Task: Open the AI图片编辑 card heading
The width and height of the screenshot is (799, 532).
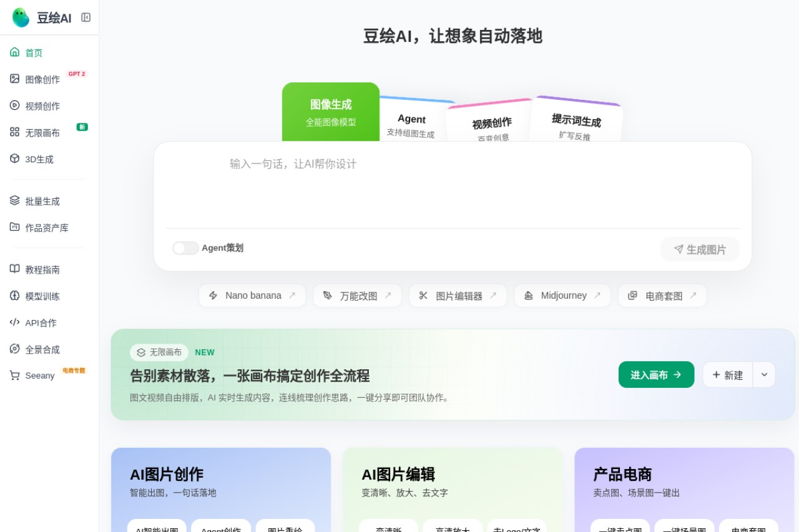Action: 398,475
